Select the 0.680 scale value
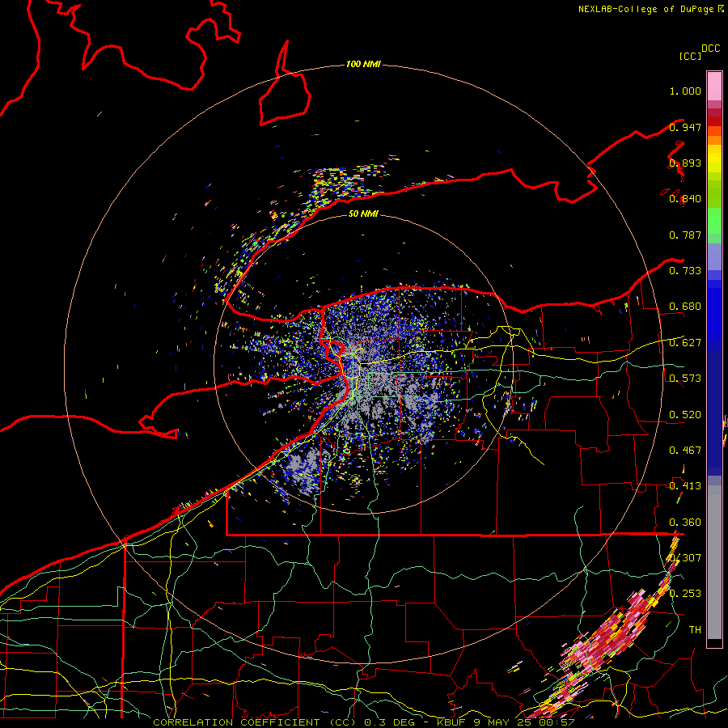The height and width of the screenshot is (728, 728). tap(685, 307)
